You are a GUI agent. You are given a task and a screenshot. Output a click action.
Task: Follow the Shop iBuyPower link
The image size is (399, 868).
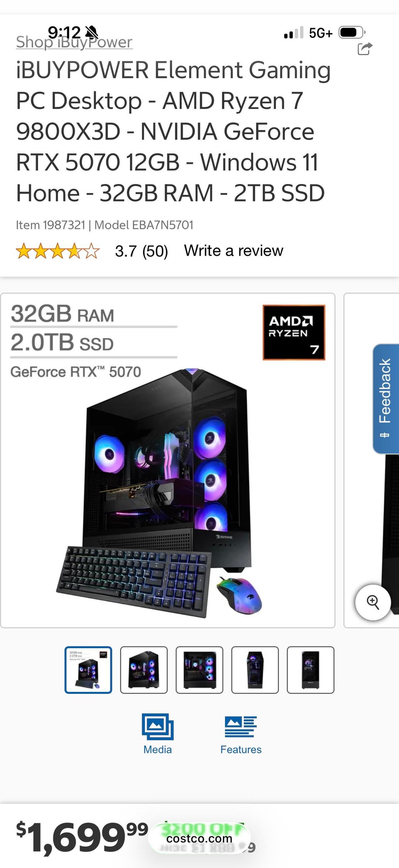pyautogui.click(x=74, y=42)
